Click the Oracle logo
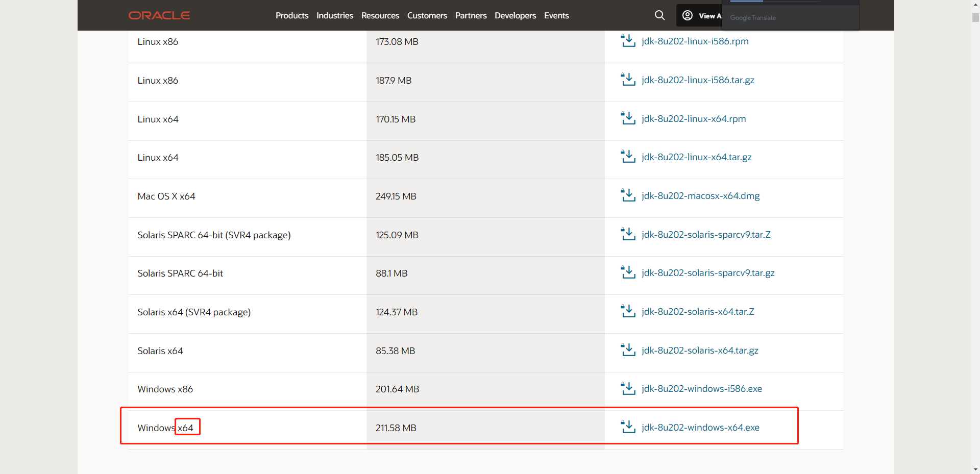The width and height of the screenshot is (980, 474). (159, 15)
